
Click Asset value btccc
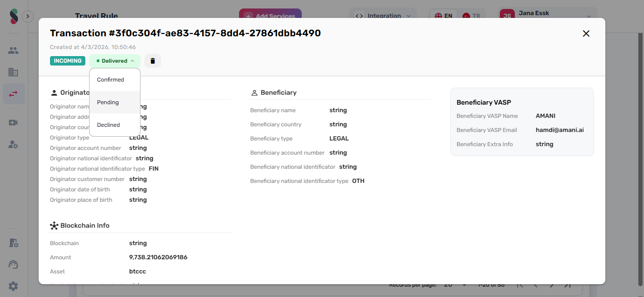(x=137, y=272)
